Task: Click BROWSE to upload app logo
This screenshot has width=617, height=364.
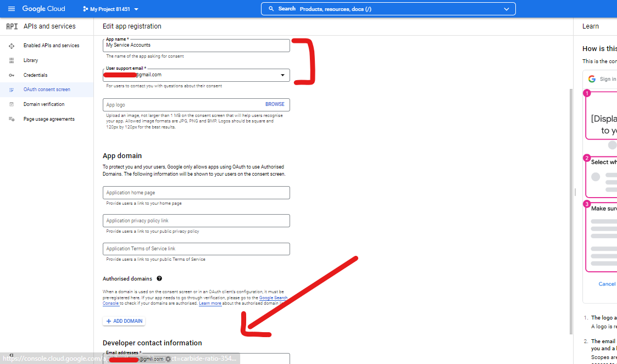Action: [x=275, y=104]
